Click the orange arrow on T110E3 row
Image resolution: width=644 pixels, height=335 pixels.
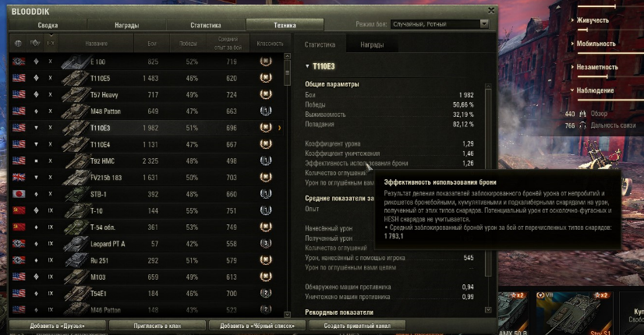280,128
